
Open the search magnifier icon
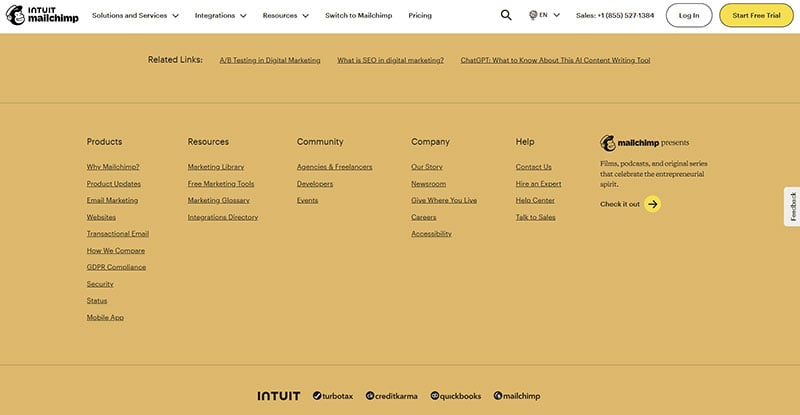[x=506, y=15]
